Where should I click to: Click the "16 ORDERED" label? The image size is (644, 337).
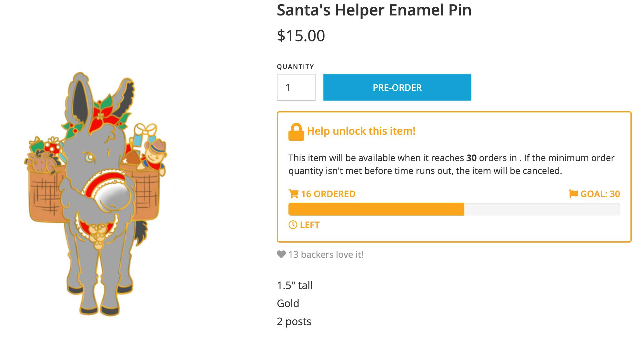tap(328, 194)
